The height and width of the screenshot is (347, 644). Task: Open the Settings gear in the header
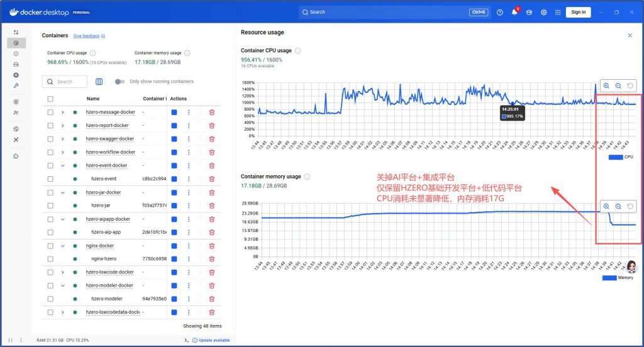tap(543, 12)
